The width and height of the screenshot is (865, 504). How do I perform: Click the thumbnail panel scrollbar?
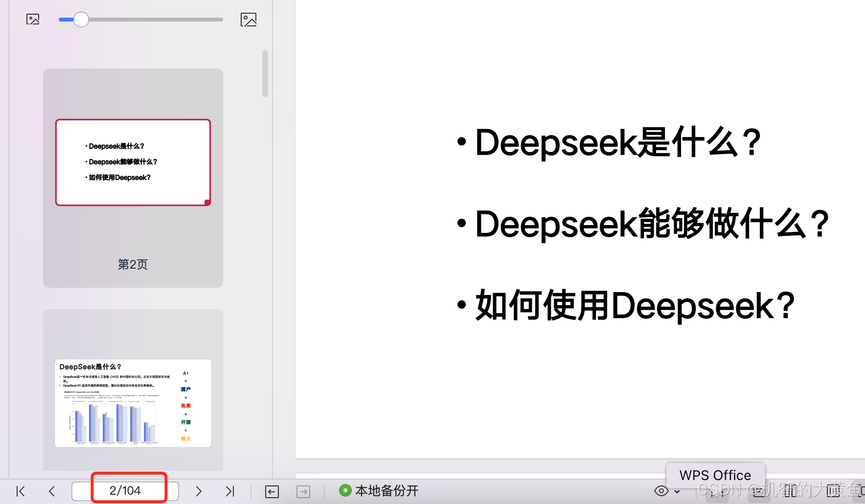click(x=265, y=73)
